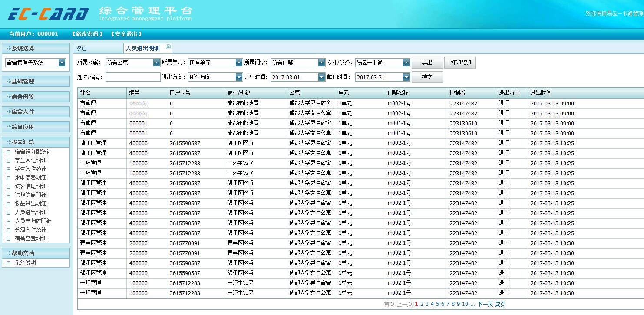The image size is (644, 315).
Task: Select card number 3615770091 in first 青羊区管理 row
Action: pos(185,243)
